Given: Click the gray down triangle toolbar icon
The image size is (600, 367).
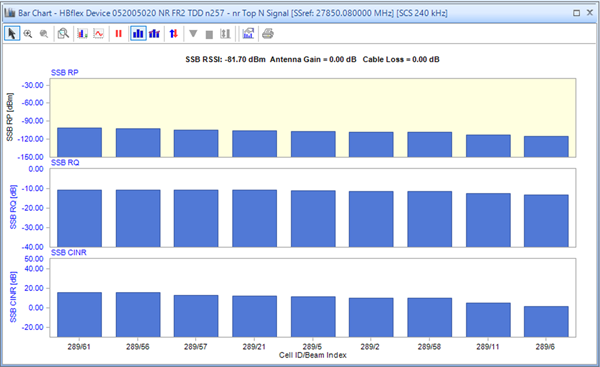Looking at the screenshot, I should [193, 34].
